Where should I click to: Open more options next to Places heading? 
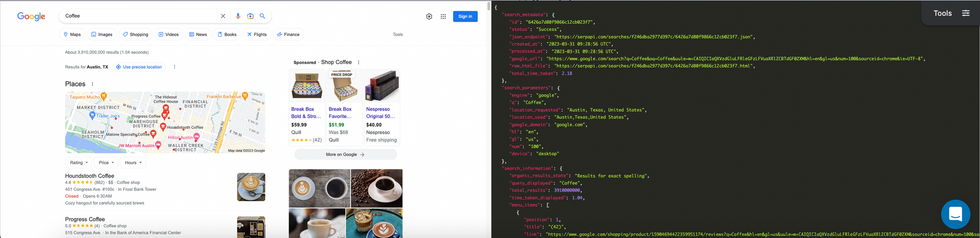(93, 84)
